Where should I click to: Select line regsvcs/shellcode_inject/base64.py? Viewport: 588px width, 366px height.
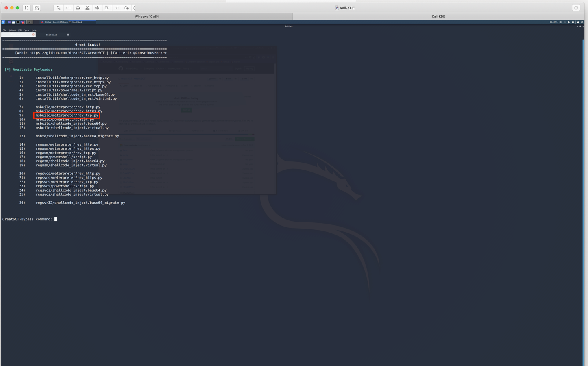pyautogui.click(x=71, y=190)
